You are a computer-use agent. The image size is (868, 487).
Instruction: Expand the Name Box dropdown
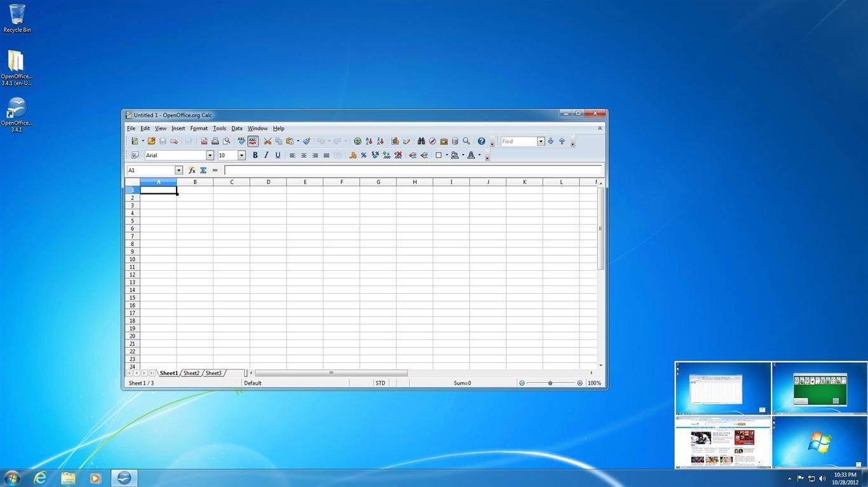pos(179,170)
